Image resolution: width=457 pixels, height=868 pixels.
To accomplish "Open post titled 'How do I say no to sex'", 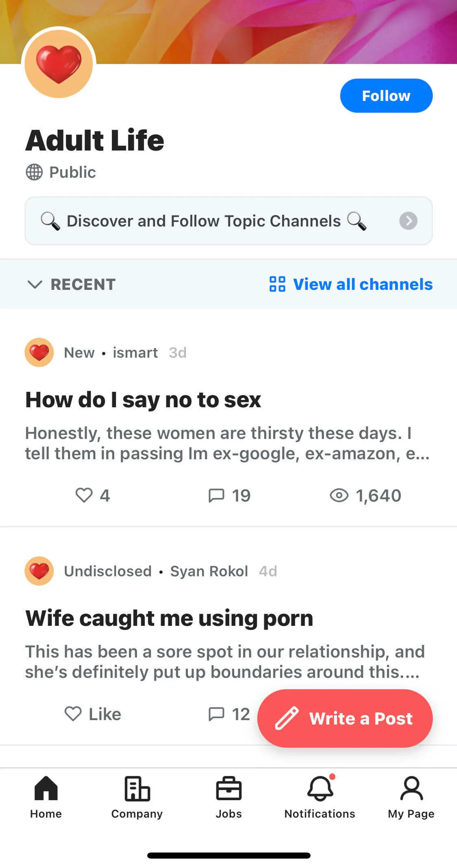I will 143,400.
